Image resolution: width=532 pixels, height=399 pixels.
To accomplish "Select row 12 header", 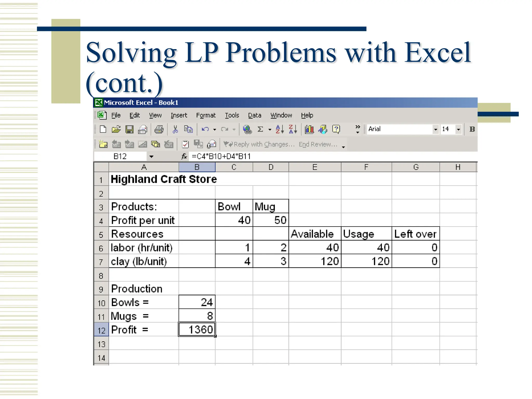I will click(x=101, y=330).
